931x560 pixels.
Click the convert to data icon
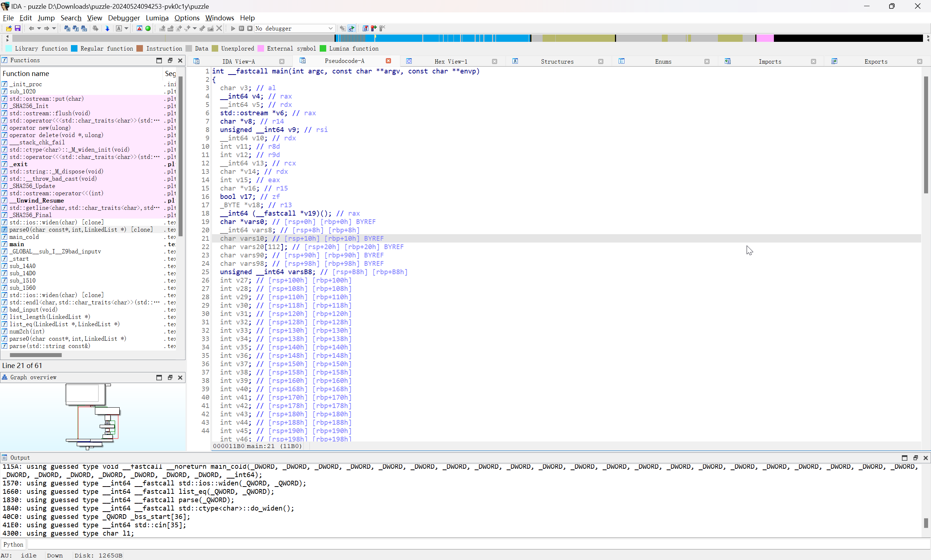click(x=171, y=28)
